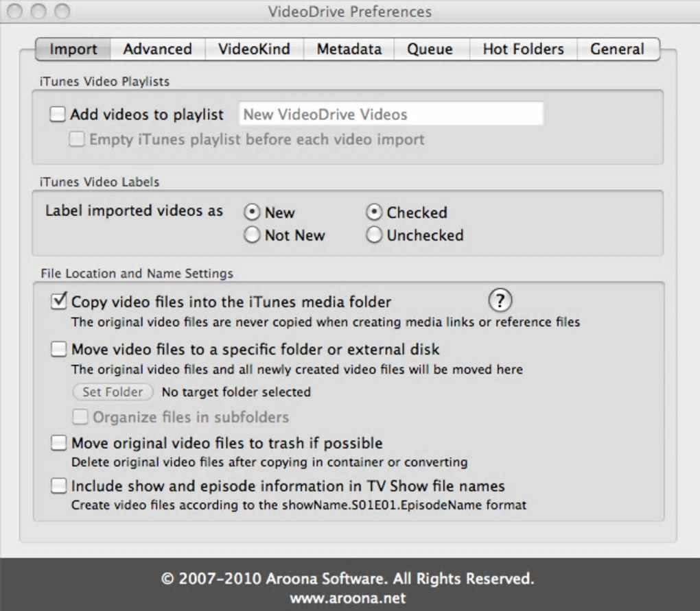This screenshot has height=611, width=700.
Task: Switch to the General tab
Action: click(x=617, y=49)
